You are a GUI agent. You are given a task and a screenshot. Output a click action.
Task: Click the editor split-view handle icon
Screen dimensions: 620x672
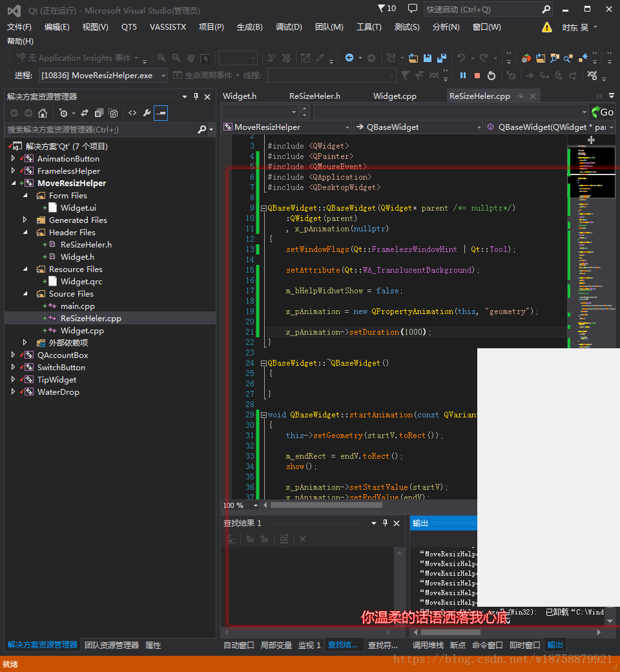[591, 140]
